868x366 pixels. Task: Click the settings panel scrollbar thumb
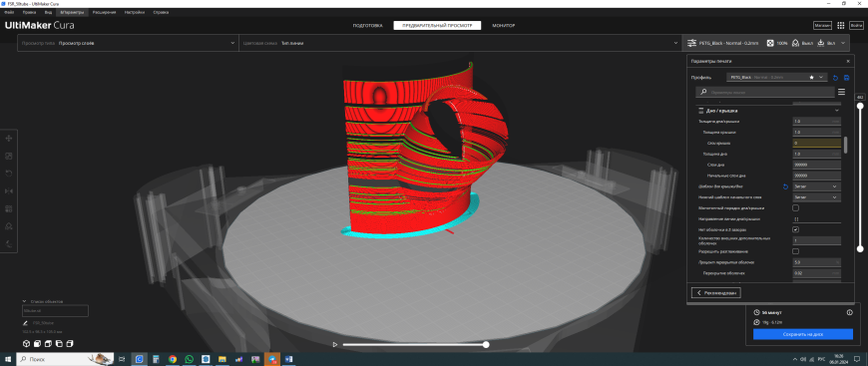(x=845, y=145)
